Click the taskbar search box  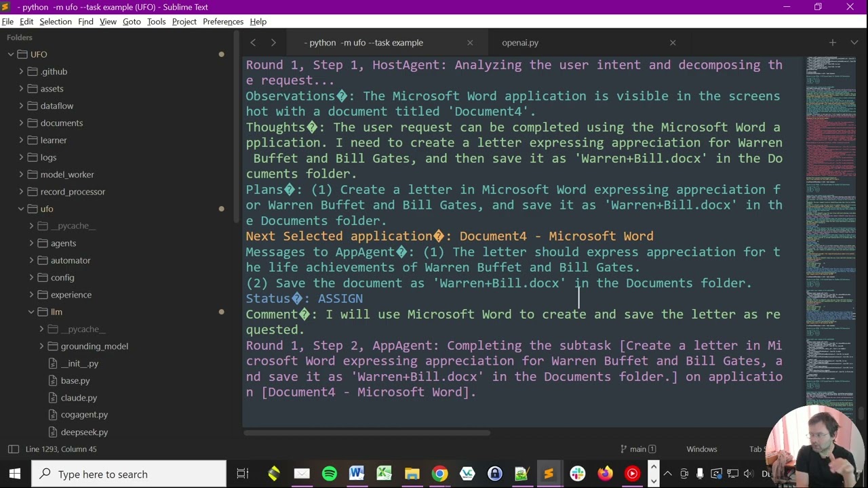tap(130, 474)
